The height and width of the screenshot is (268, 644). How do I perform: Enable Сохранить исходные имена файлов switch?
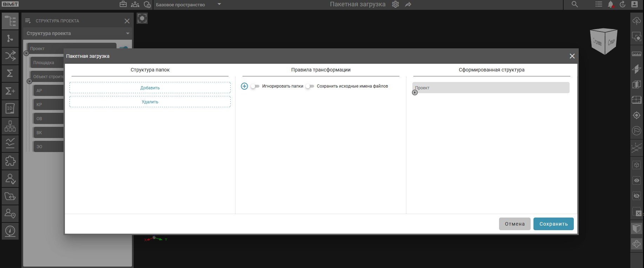coord(310,86)
